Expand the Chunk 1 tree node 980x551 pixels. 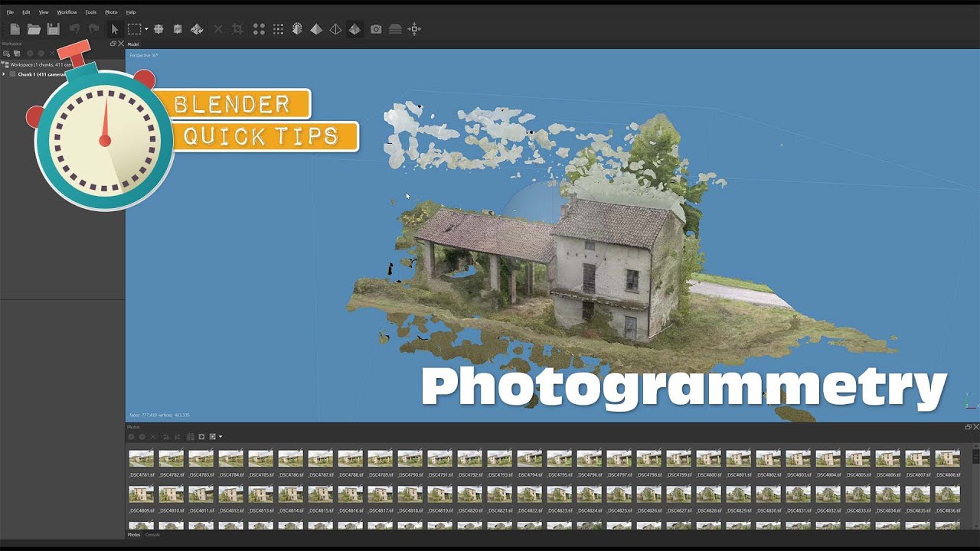pyautogui.click(x=5, y=74)
